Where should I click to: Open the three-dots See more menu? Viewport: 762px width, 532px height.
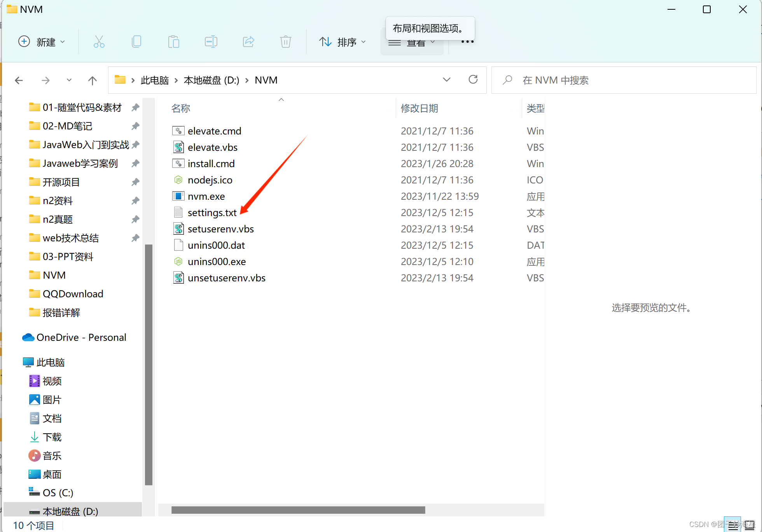467,42
